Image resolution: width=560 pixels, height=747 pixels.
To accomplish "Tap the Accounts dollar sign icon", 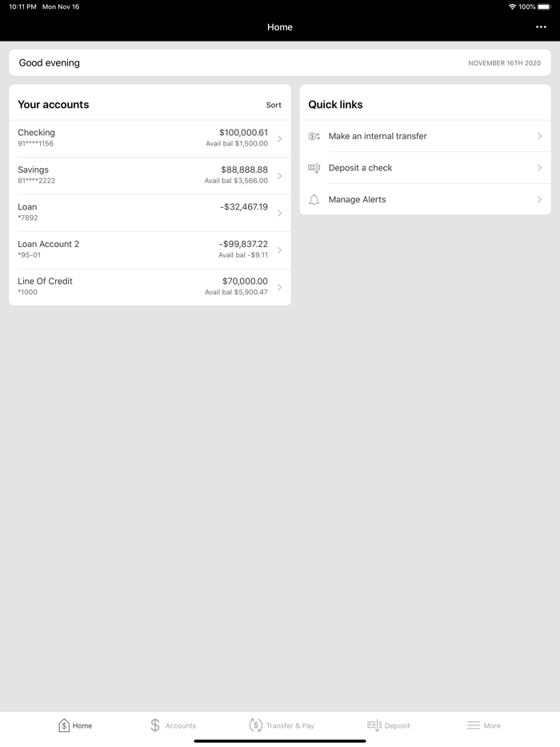I will click(155, 725).
